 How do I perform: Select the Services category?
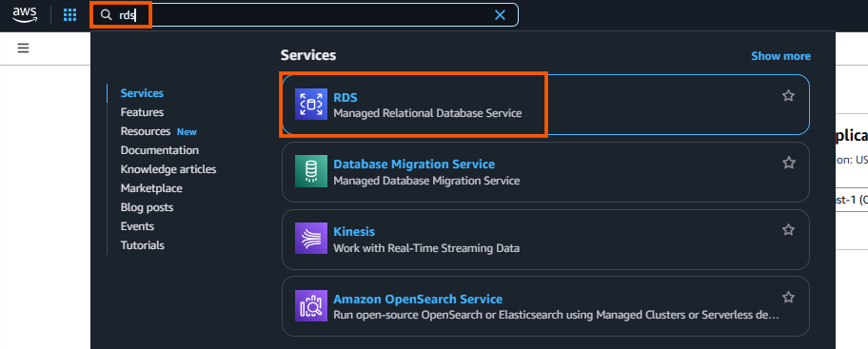142,93
